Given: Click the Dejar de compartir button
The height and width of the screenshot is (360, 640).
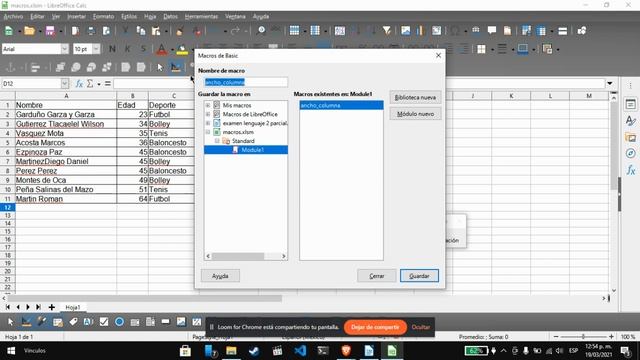Looking at the screenshot, I should pos(375,327).
